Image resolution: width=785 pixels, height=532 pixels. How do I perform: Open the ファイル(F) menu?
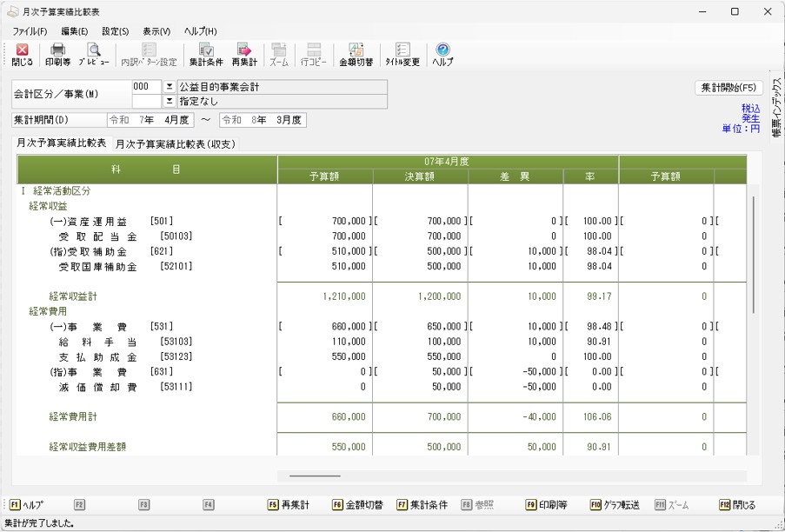pos(30,31)
